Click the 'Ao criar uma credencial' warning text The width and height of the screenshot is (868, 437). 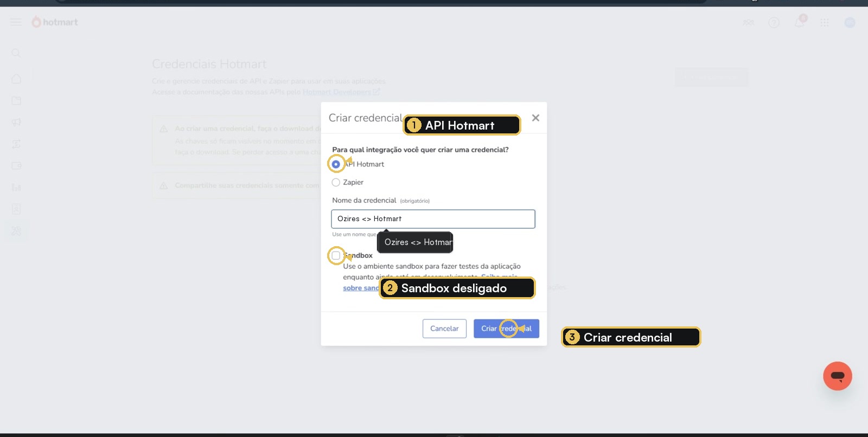[247, 128]
